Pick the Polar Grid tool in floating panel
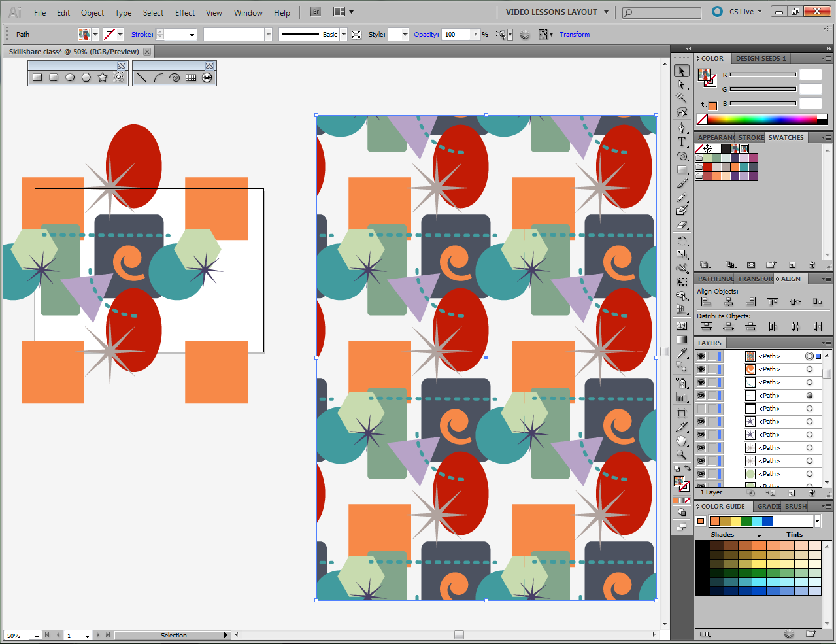Viewport: 836px width, 644px height. tap(207, 77)
